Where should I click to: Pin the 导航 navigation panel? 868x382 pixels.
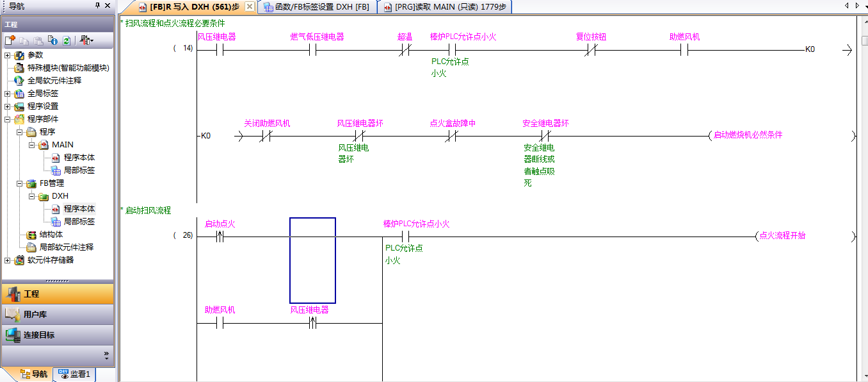[97, 6]
